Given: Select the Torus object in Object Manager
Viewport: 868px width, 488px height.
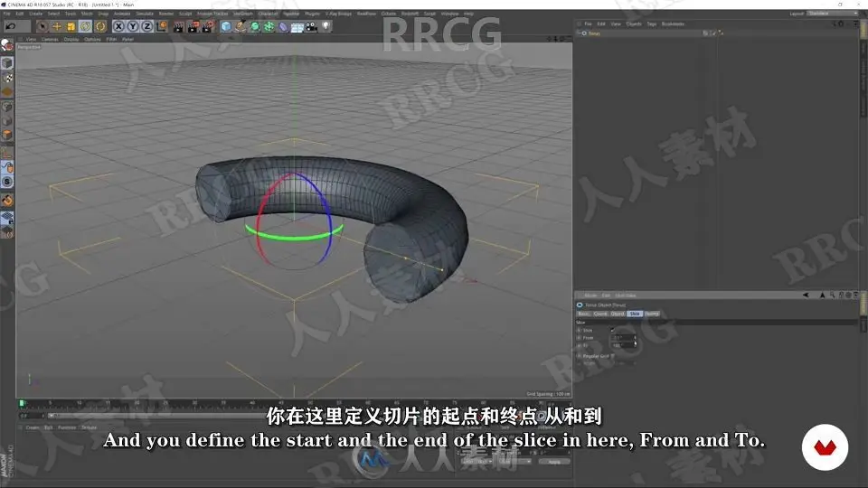Looking at the screenshot, I should click(594, 33).
